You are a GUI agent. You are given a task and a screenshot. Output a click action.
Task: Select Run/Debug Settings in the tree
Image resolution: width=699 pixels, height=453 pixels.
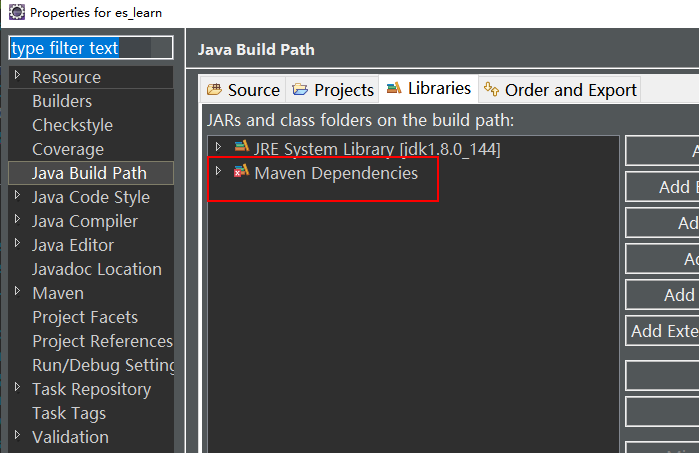(103, 366)
